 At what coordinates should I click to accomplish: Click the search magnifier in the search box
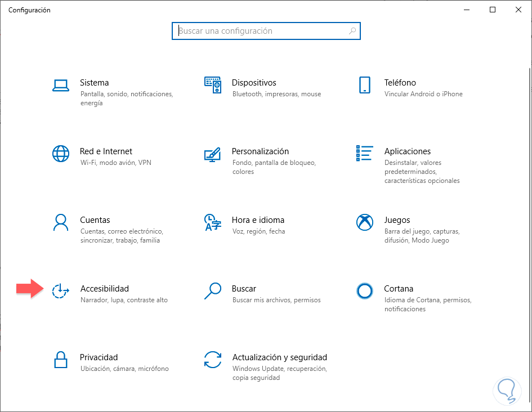[x=352, y=31]
